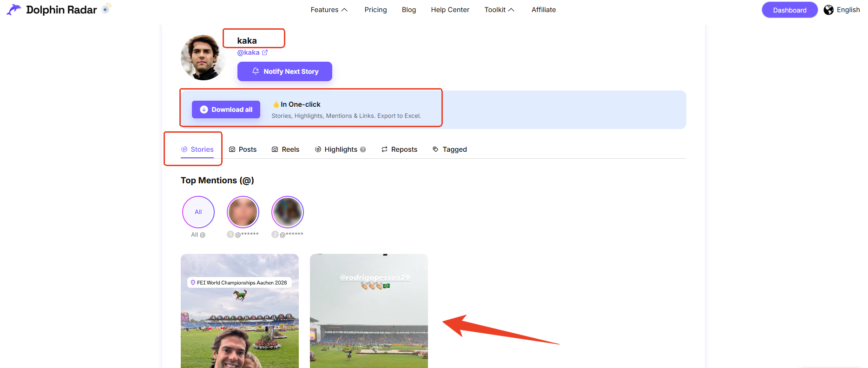
Task: Go to the Blog
Action: click(409, 10)
